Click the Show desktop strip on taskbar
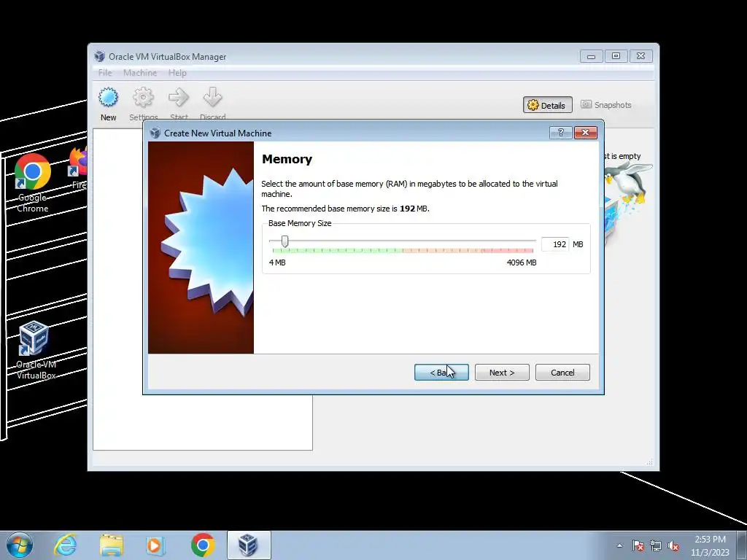Viewport: 747px width, 560px height. 742,545
